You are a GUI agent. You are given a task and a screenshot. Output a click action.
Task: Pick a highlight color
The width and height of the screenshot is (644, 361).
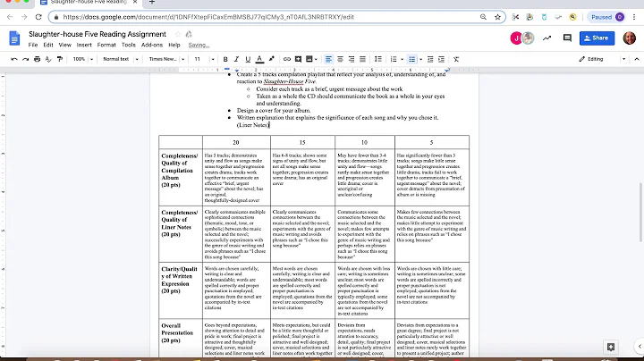[x=271, y=59]
